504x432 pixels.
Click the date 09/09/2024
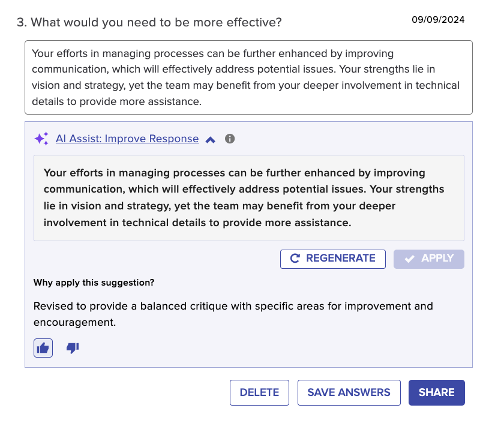pyautogui.click(x=438, y=20)
